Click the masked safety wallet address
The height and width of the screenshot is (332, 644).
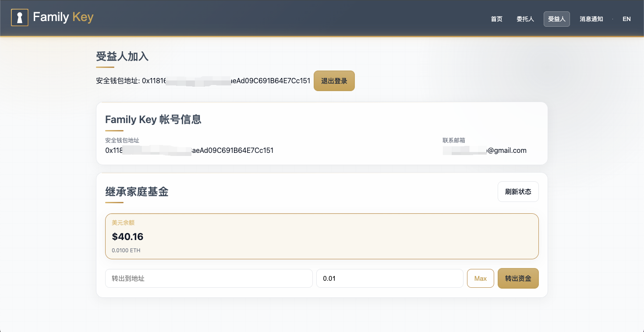click(189, 150)
